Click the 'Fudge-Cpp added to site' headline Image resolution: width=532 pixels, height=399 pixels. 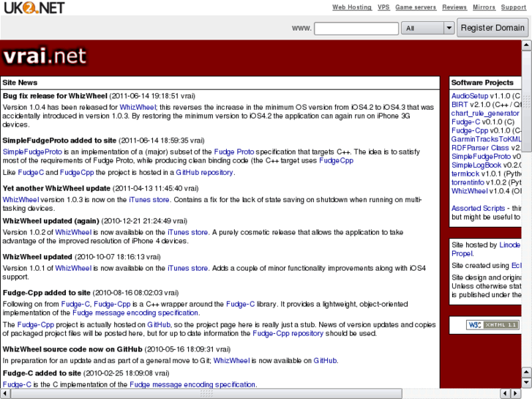pyautogui.click(x=47, y=293)
